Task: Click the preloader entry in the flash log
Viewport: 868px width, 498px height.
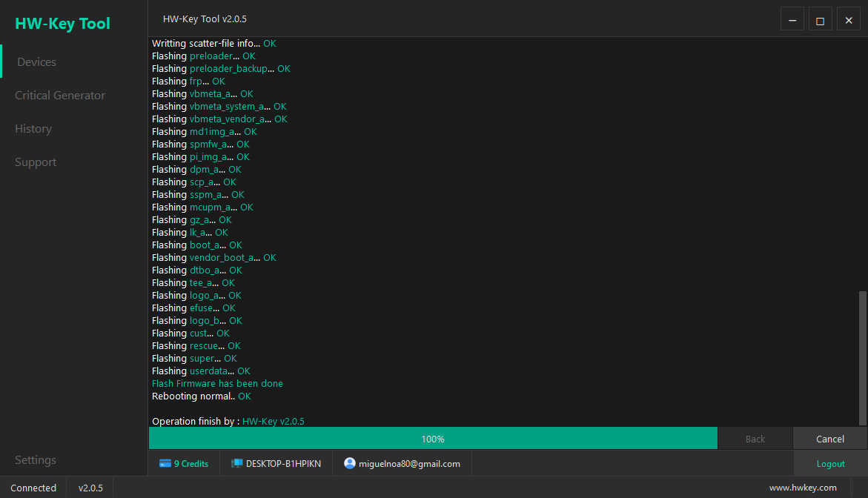Action: (212, 56)
